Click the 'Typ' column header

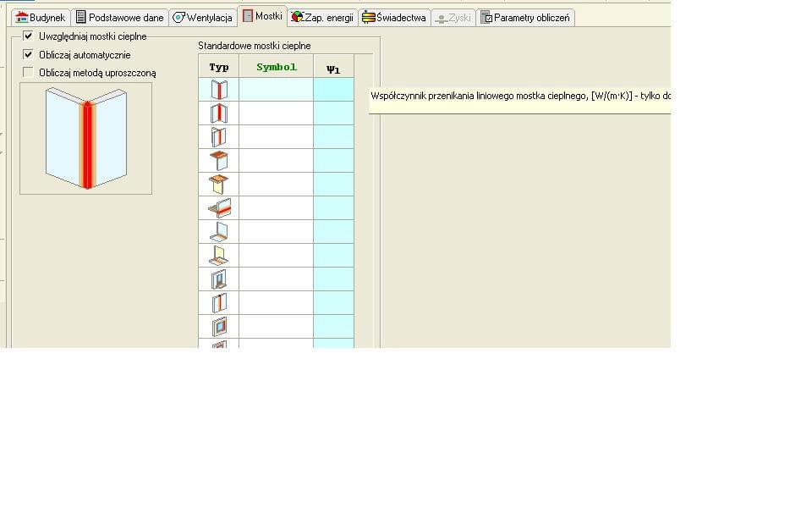(x=218, y=67)
